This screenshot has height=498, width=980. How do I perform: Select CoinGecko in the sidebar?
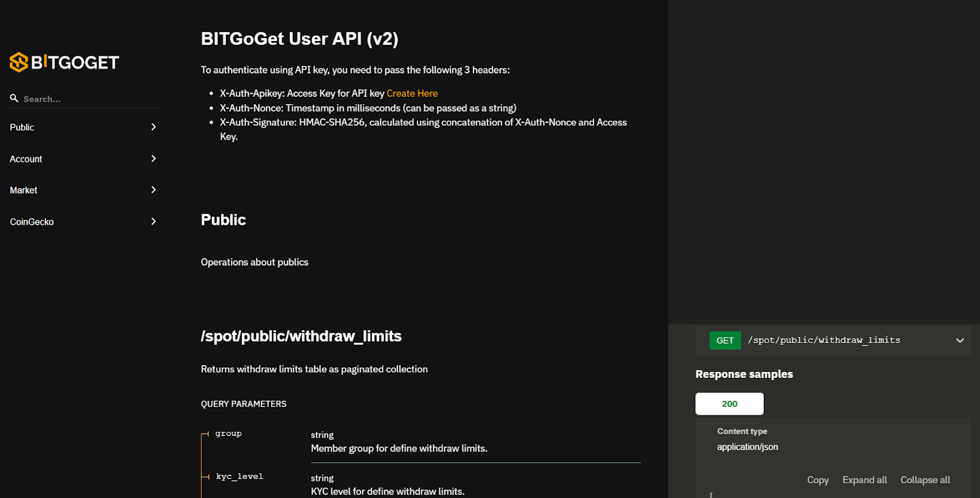[x=32, y=222]
